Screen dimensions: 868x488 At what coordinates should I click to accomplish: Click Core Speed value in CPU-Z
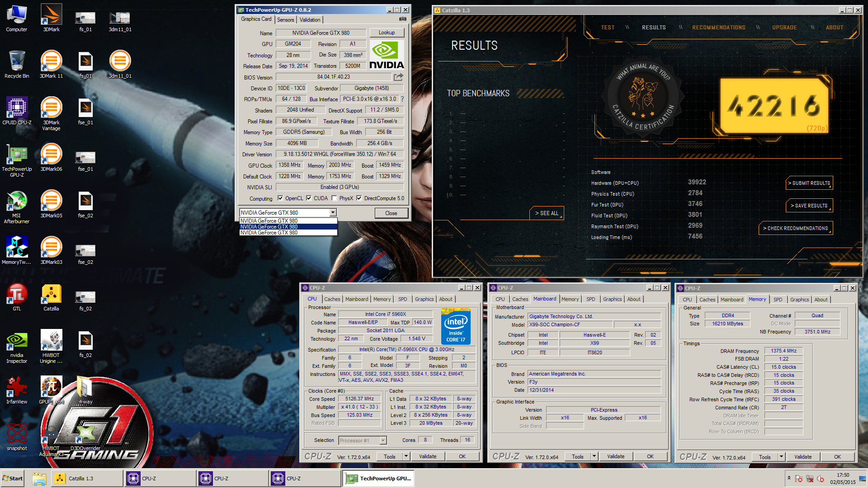pos(359,399)
